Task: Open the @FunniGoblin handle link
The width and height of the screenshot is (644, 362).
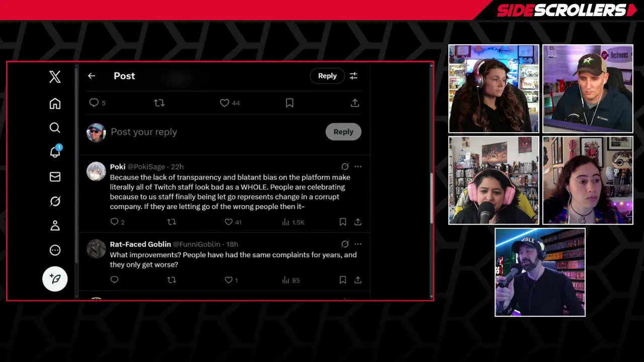Action: coord(197,244)
